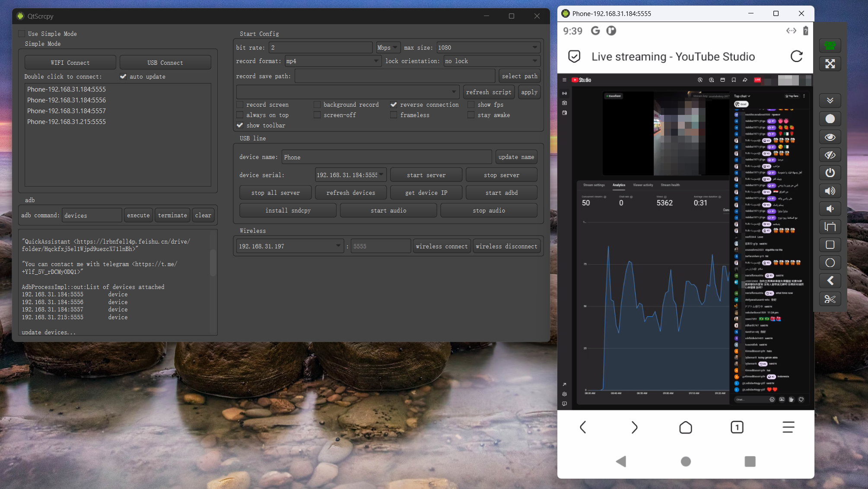Open the lock orientation dropdown
The width and height of the screenshot is (868, 489).
click(x=534, y=61)
